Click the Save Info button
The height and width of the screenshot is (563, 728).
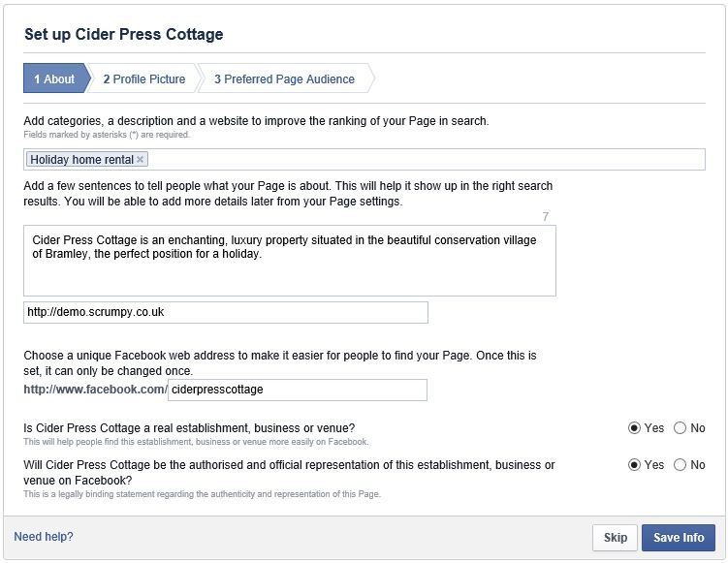(x=679, y=538)
